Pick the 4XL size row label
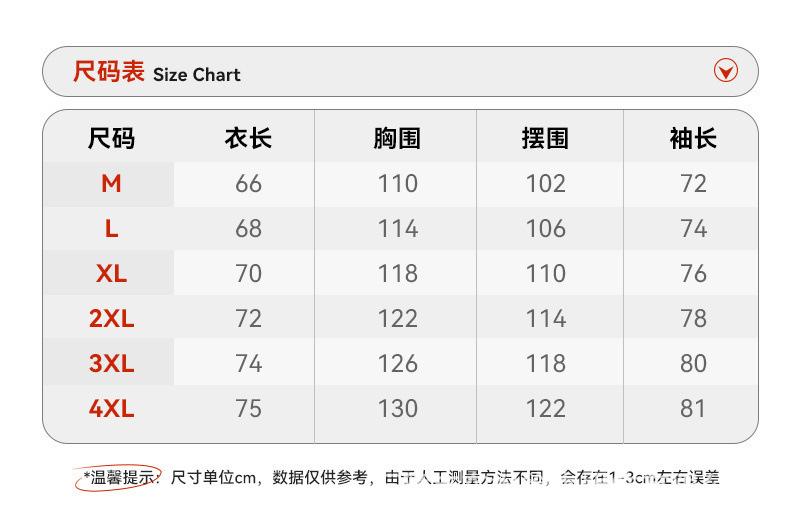This screenshot has width=790, height=526. pos(111,409)
